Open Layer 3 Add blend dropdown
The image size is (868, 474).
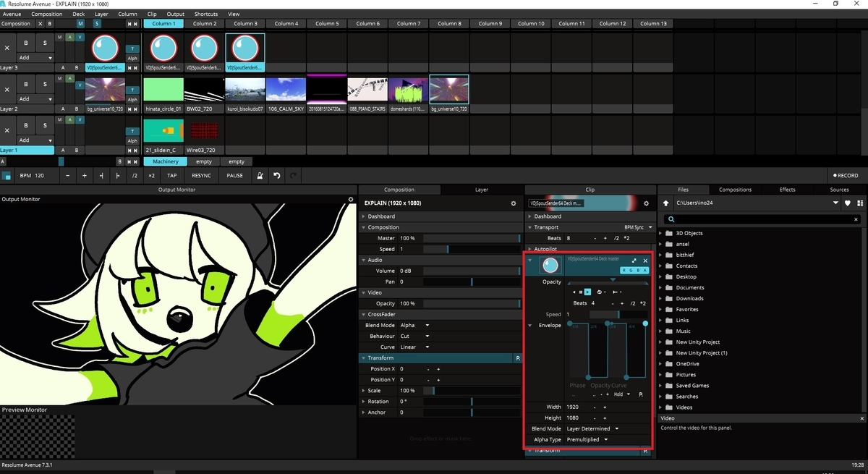pyautogui.click(x=35, y=58)
